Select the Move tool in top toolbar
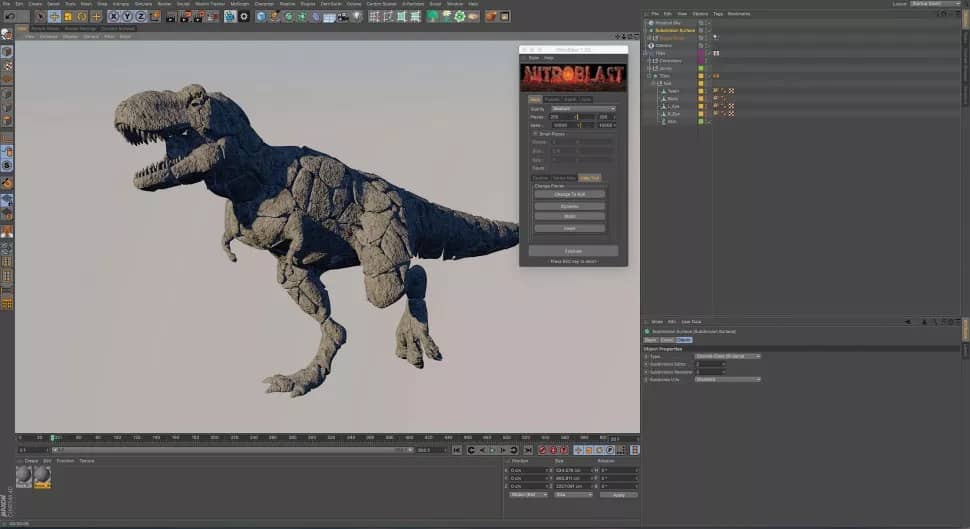This screenshot has width=970, height=529. pyautogui.click(x=54, y=17)
